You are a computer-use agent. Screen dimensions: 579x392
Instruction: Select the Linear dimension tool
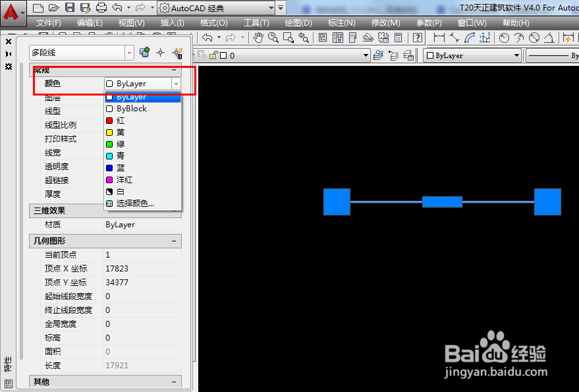439,38
